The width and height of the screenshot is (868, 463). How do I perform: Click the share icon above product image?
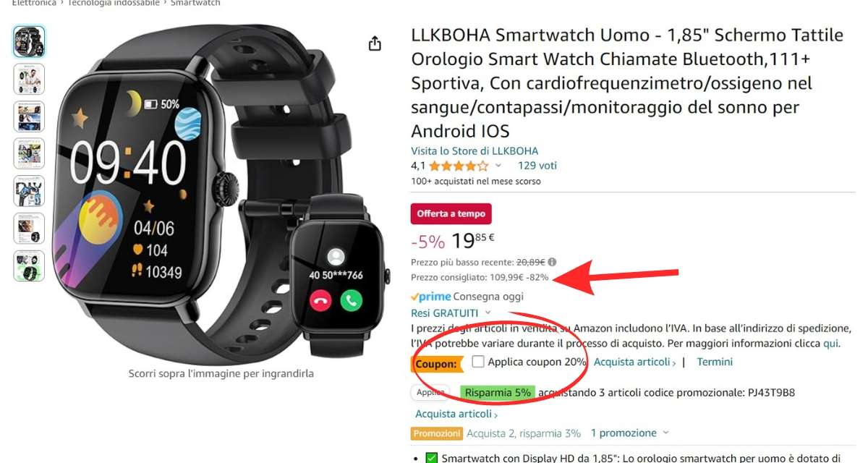tap(375, 43)
